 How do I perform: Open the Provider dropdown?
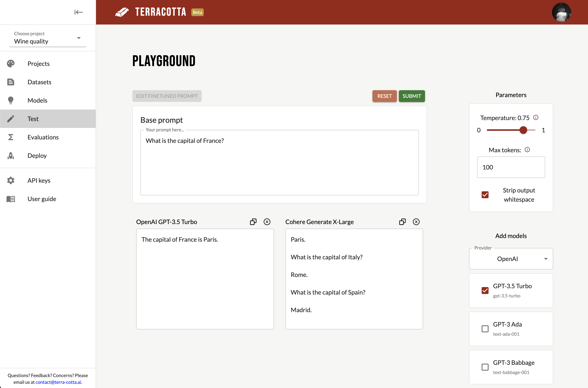pos(511,259)
